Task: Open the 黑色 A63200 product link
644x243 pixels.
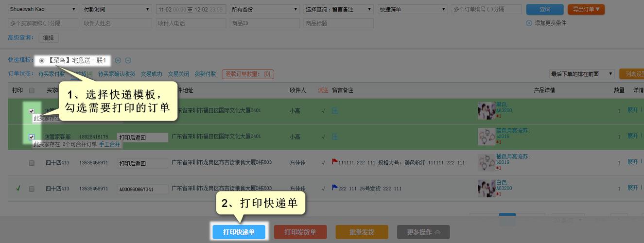Action: coord(504,107)
